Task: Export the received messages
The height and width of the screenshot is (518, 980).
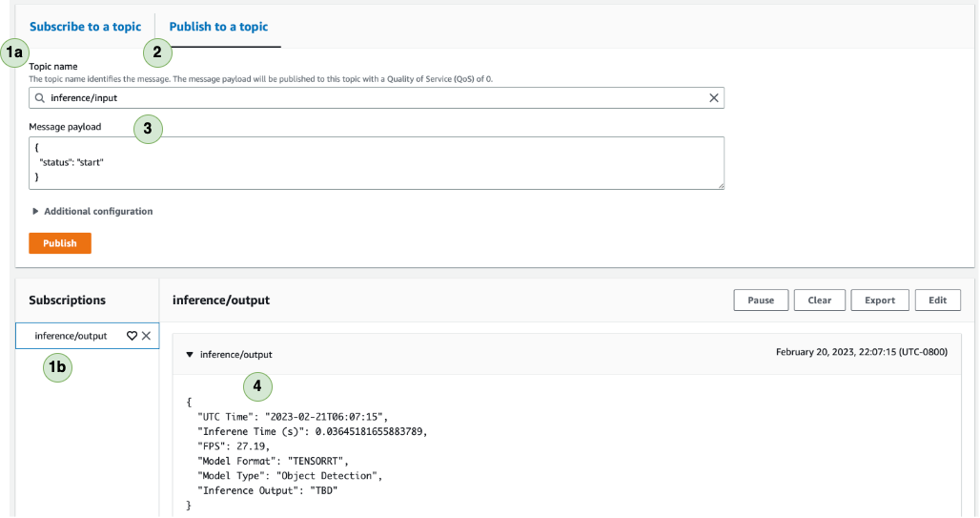Action: [x=880, y=300]
